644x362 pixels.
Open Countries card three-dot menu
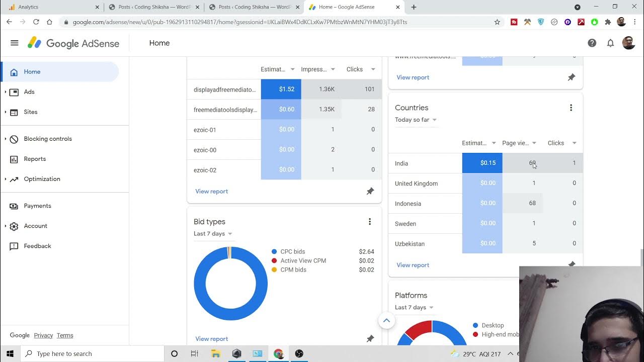tap(571, 108)
